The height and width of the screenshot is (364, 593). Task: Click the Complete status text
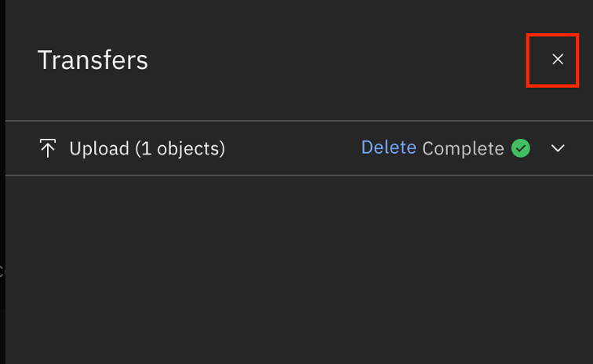coord(463,148)
